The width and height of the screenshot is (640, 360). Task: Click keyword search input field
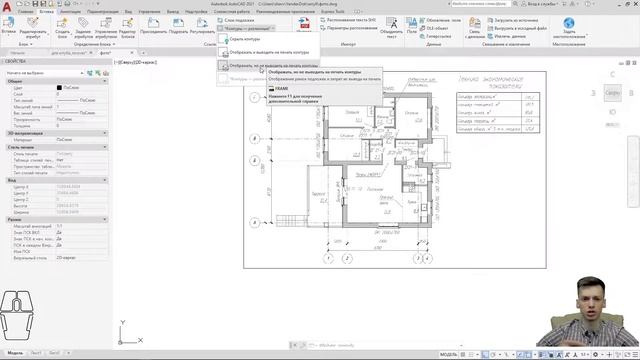481,4
